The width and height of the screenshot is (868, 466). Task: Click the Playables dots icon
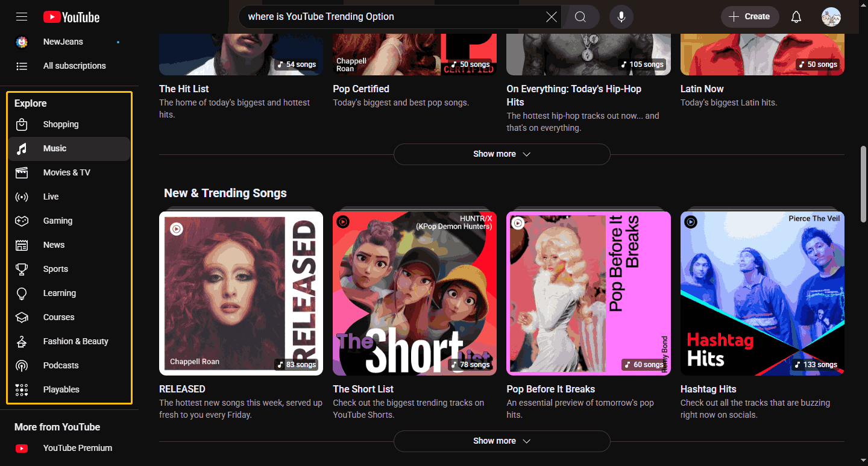tap(22, 389)
